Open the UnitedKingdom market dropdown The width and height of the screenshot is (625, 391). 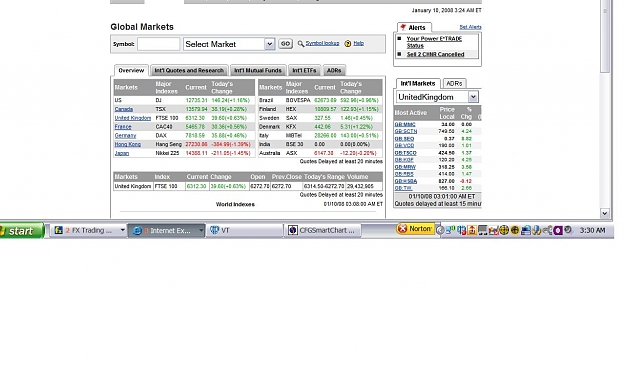pyautogui.click(x=473, y=97)
